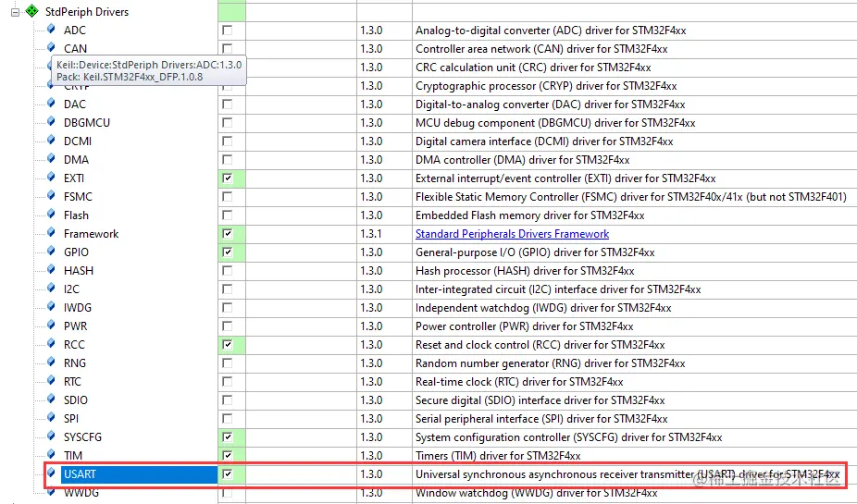Click the green diamond StdPeriph Drivers icon

(x=32, y=11)
